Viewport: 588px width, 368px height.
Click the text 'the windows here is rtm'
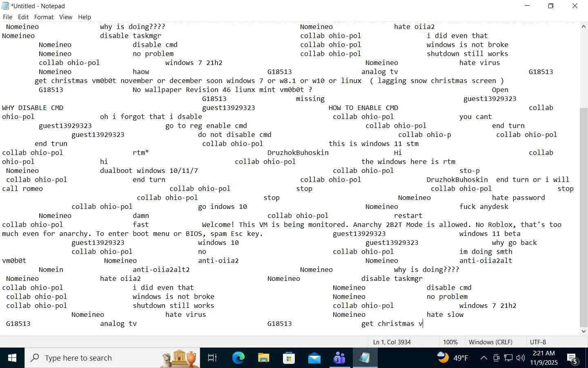tap(408, 162)
